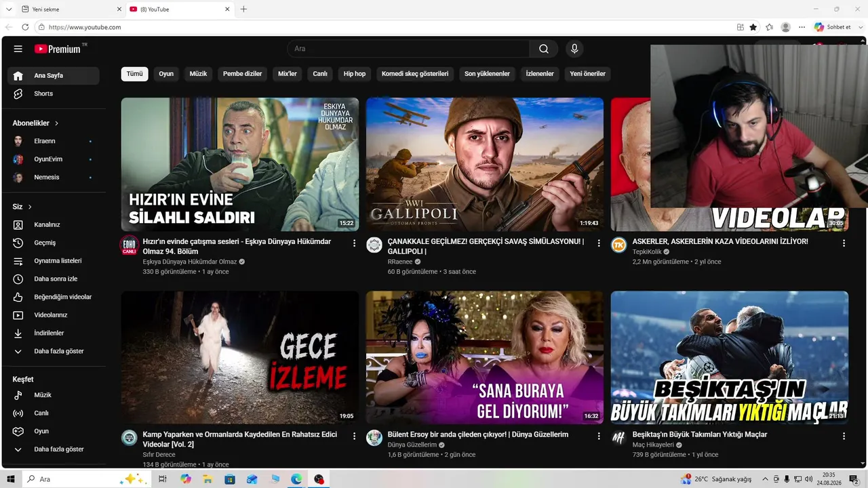Image resolution: width=868 pixels, height=488 pixels.
Task: Expand the Siz section arrow
Action: tap(30, 207)
